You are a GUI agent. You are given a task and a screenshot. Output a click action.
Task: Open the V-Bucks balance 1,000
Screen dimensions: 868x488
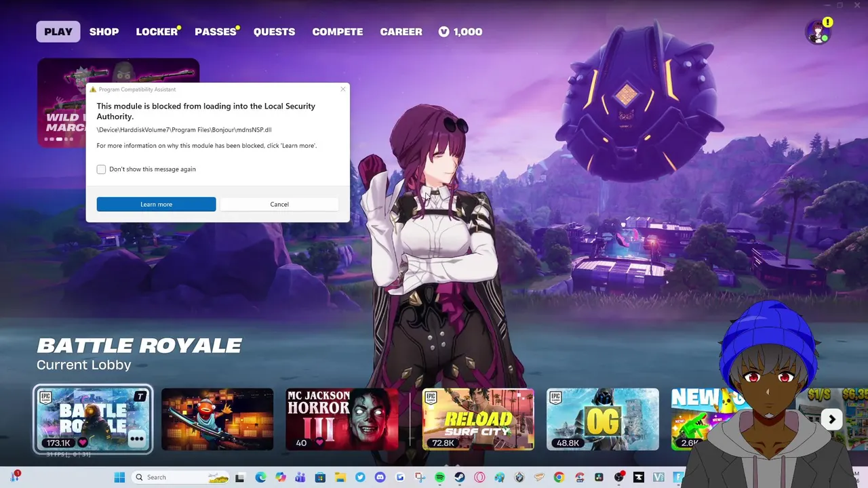pos(460,32)
